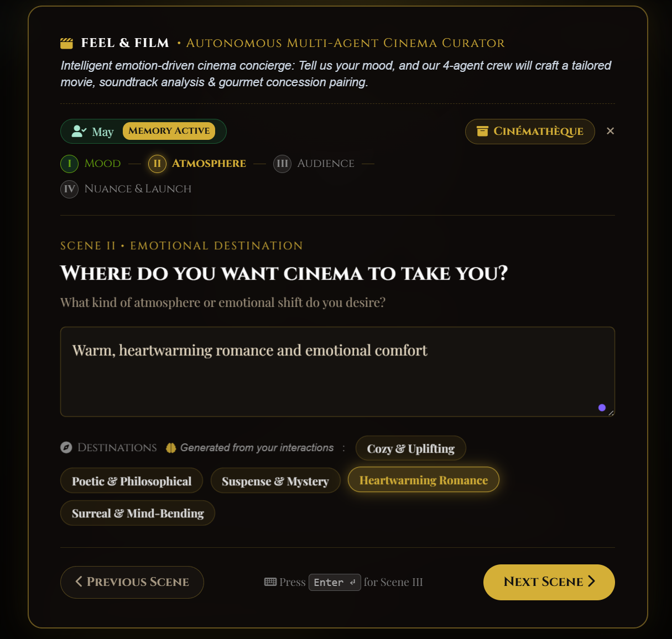
Task: Click the keyboard icon before Press
Action: 270,582
